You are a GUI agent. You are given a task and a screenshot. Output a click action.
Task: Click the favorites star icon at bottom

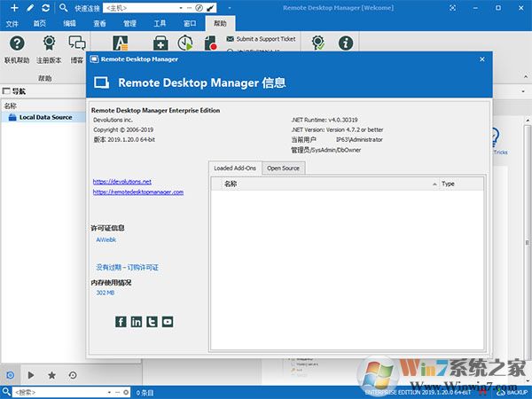tap(51, 375)
